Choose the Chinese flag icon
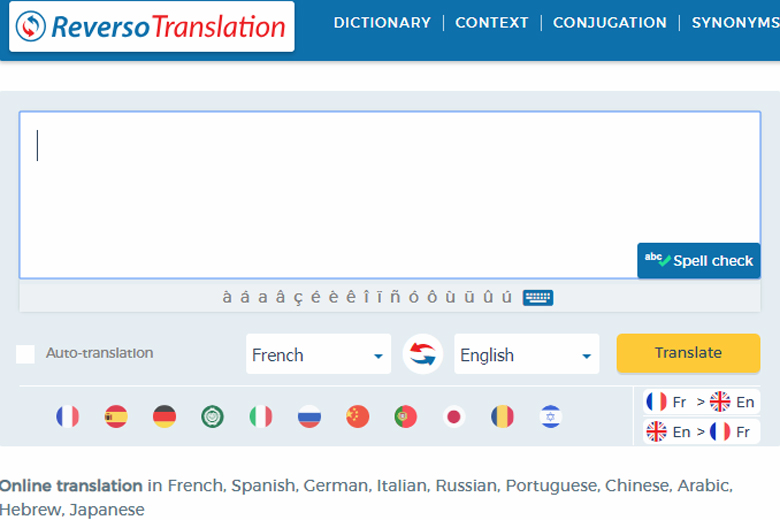 pyautogui.click(x=357, y=416)
